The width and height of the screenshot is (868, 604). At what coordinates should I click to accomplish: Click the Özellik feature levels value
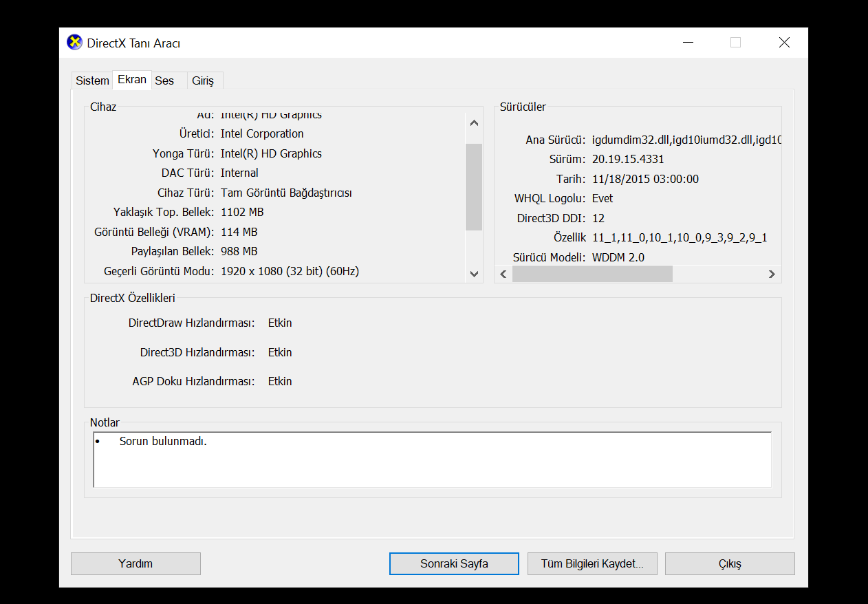point(680,237)
